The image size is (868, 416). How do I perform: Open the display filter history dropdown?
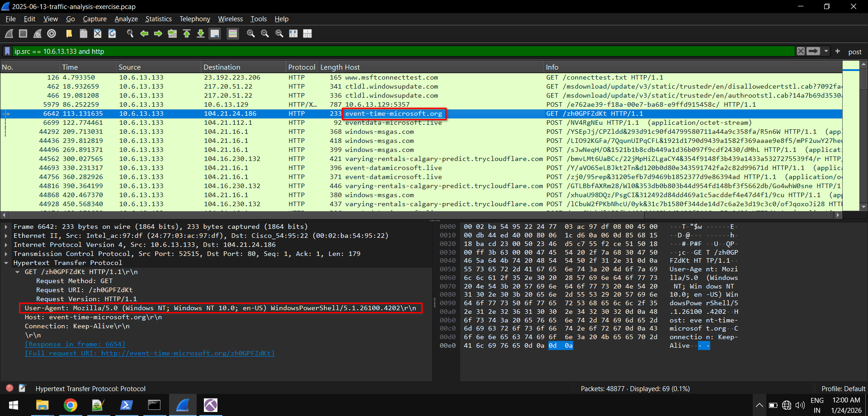(x=826, y=51)
